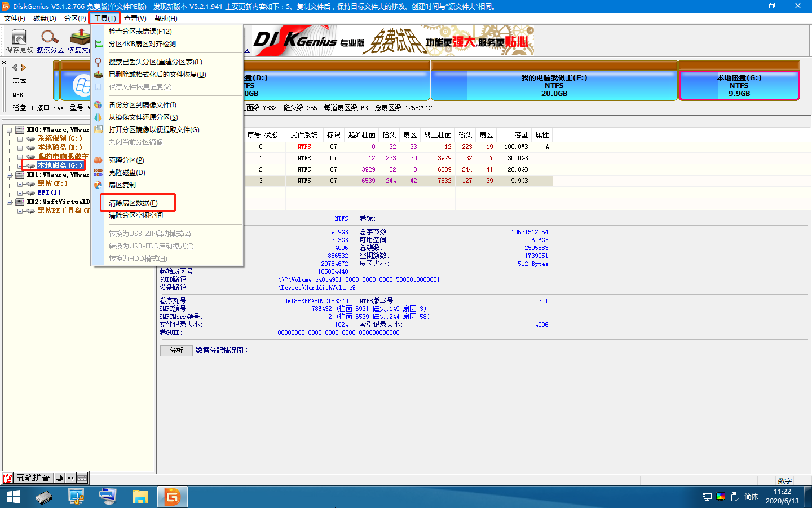The image size is (812, 508).
Task: Click the 简体 language indicator in tray
Action: click(x=751, y=497)
